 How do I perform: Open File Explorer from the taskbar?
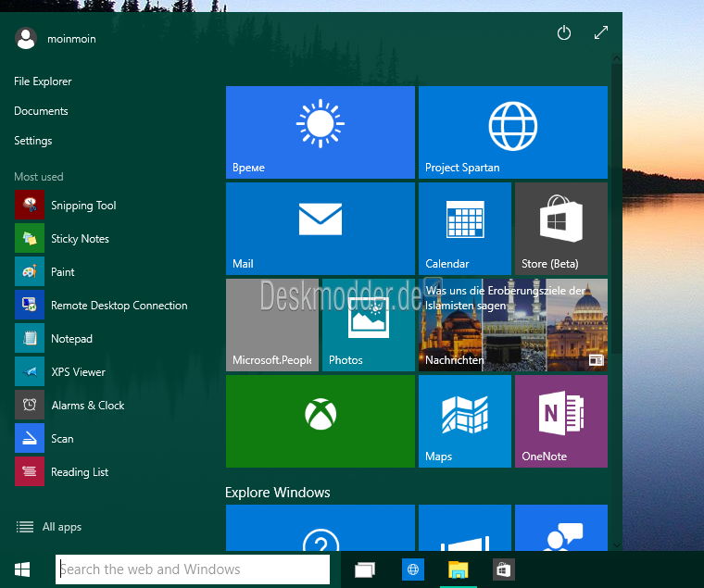[458, 570]
